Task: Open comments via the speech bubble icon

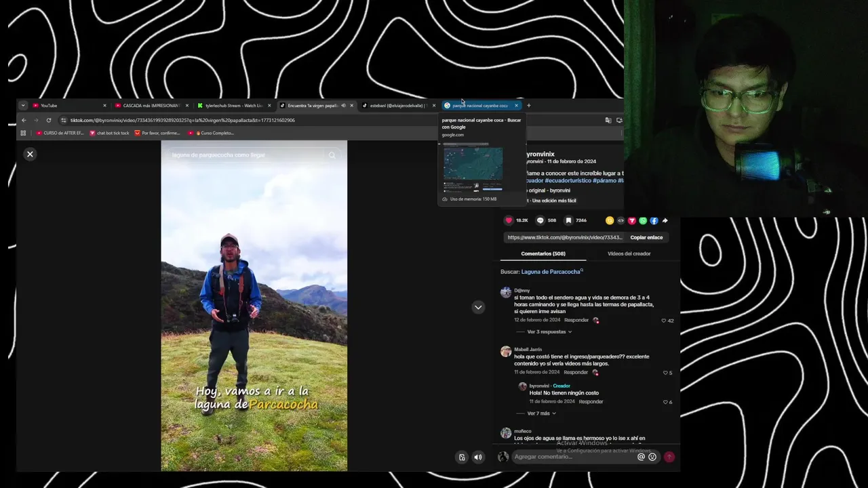Action: click(x=540, y=220)
